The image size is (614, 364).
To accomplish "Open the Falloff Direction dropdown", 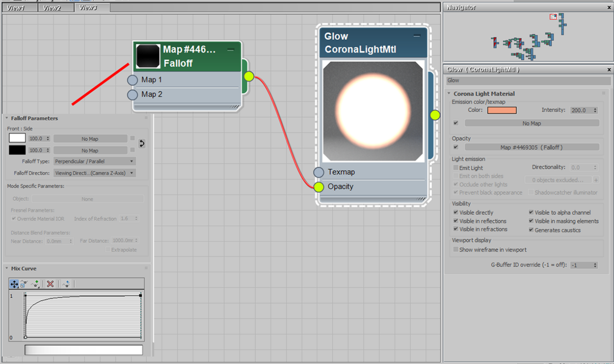I will tap(94, 173).
